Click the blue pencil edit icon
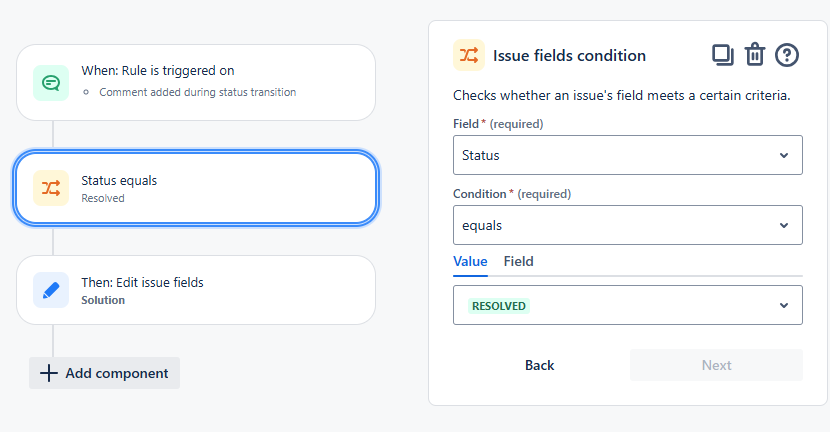This screenshot has height=432, width=830. click(x=51, y=290)
